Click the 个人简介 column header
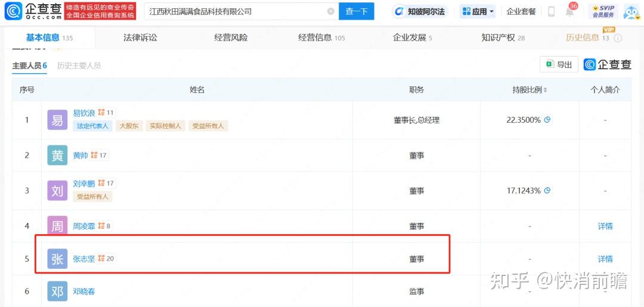This screenshot has width=644, height=307. point(605,90)
